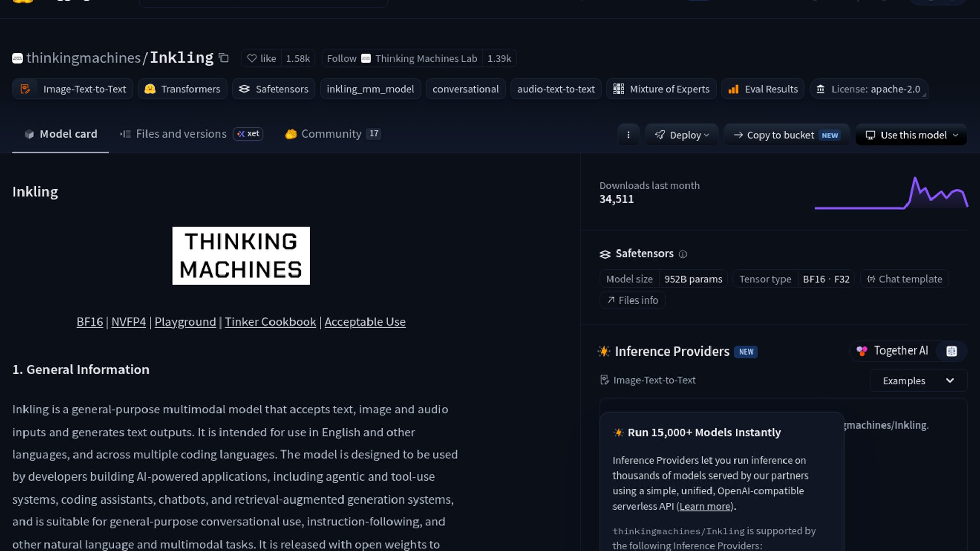Click the Eval Results bar chart icon
The image size is (980, 551).
(733, 89)
